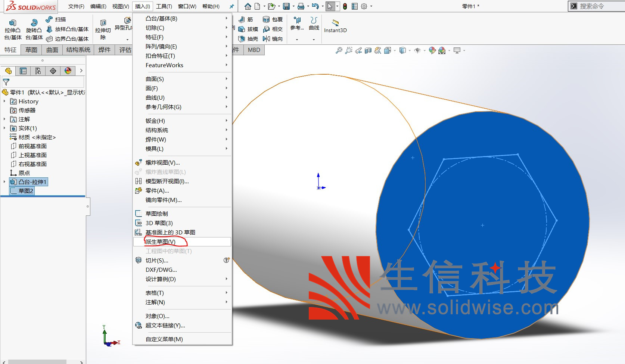
Task: Expand the 凸台-拉伸1 feature node
Action: 4,182
